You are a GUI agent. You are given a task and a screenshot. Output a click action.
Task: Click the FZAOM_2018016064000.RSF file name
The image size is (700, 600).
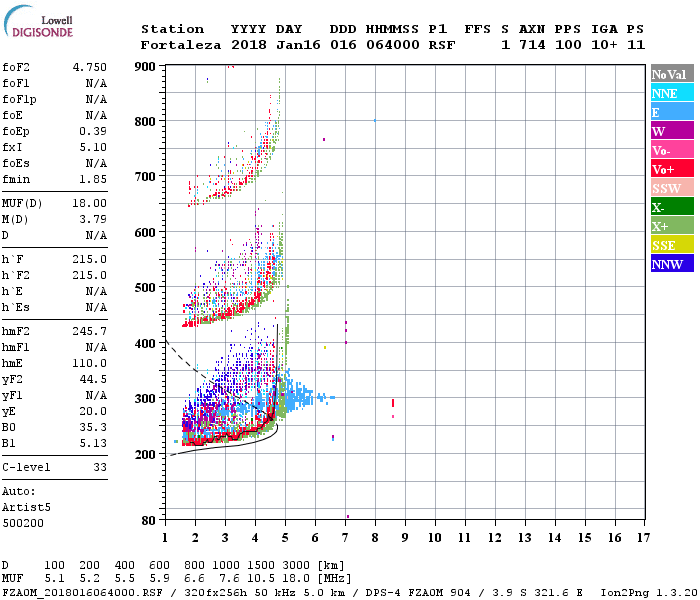coord(83,592)
